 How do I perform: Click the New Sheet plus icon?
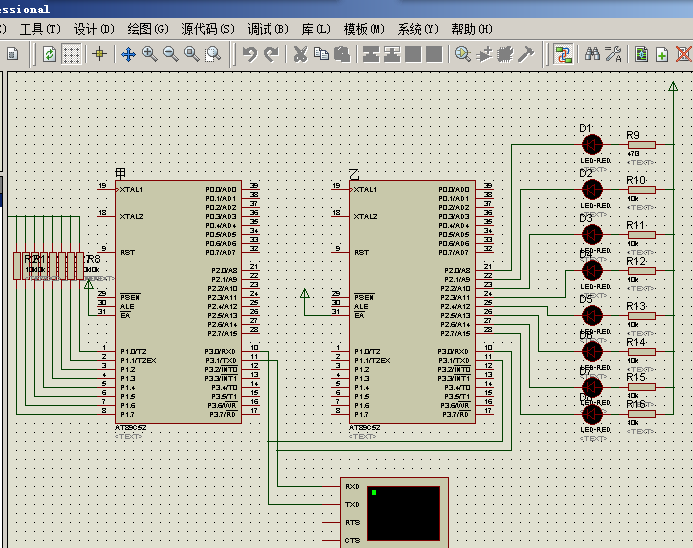point(662,54)
